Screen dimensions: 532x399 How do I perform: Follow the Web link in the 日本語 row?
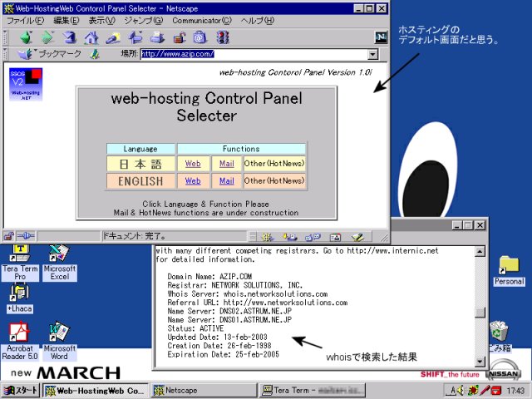[193, 164]
